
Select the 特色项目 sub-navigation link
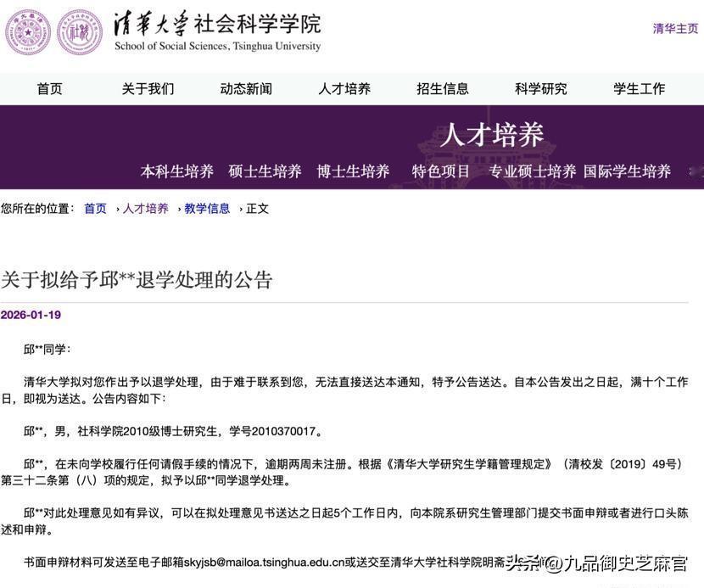[441, 171]
